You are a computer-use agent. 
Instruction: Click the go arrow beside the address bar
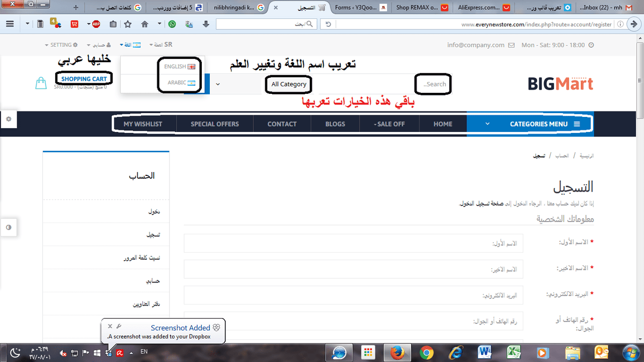tap(634, 24)
